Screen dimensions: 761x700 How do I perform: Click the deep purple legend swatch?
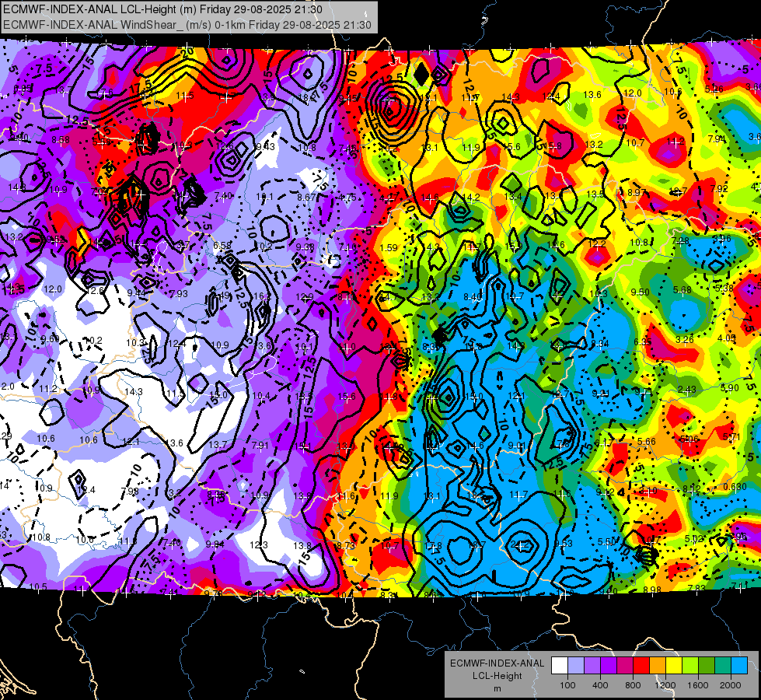coord(609,665)
